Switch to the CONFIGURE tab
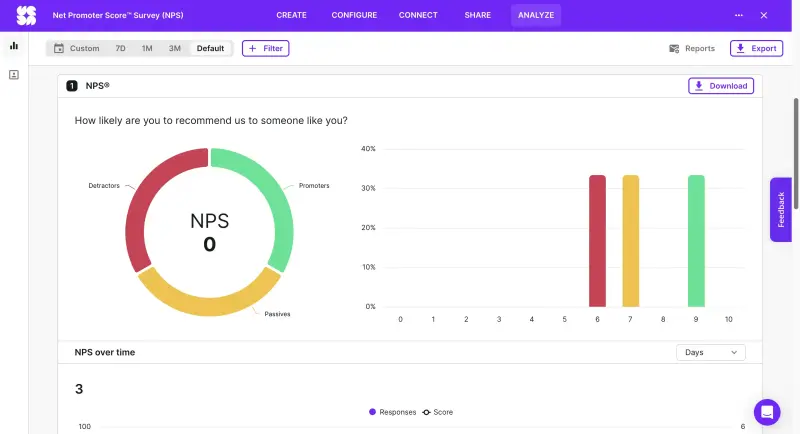Image resolution: width=800 pixels, height=434 pixels. tap(354, 15)
